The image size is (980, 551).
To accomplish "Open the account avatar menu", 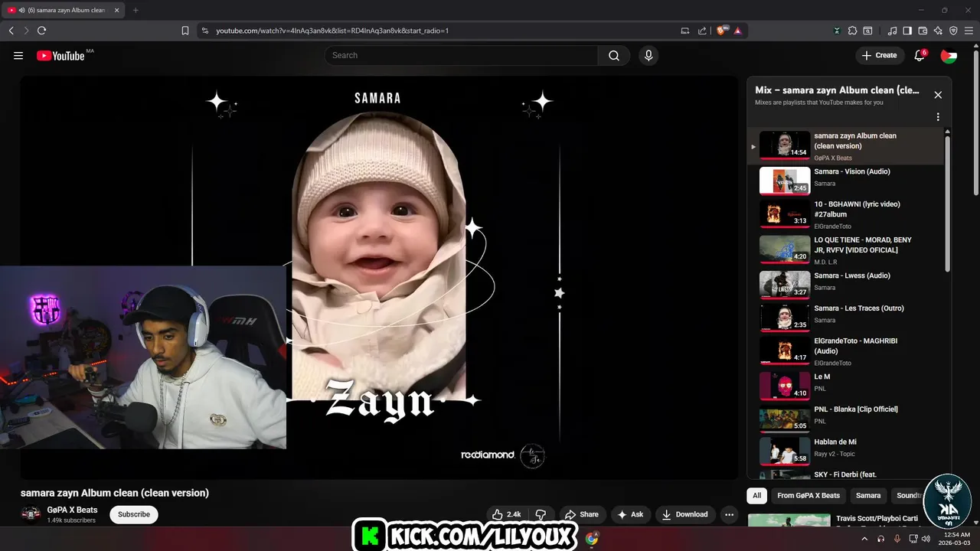I will pos(949,55).
